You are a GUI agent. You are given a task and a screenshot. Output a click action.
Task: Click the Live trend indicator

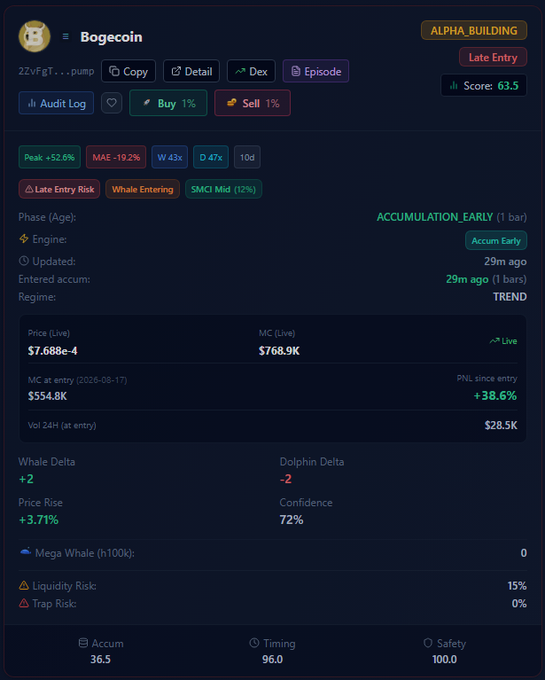pos(503,341)
